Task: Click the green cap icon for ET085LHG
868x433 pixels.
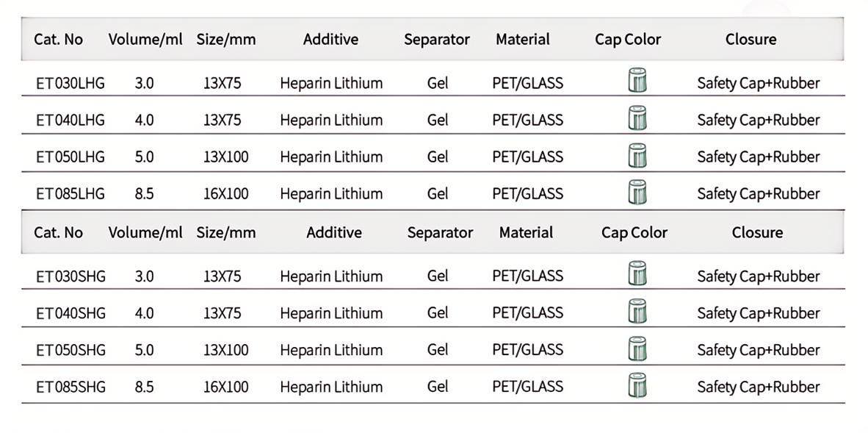Action: (637, 192)
